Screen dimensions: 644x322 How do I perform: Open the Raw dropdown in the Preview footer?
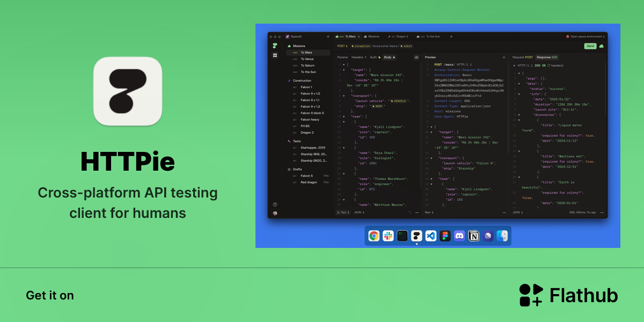pyautogui.click(x=429, y=212)
